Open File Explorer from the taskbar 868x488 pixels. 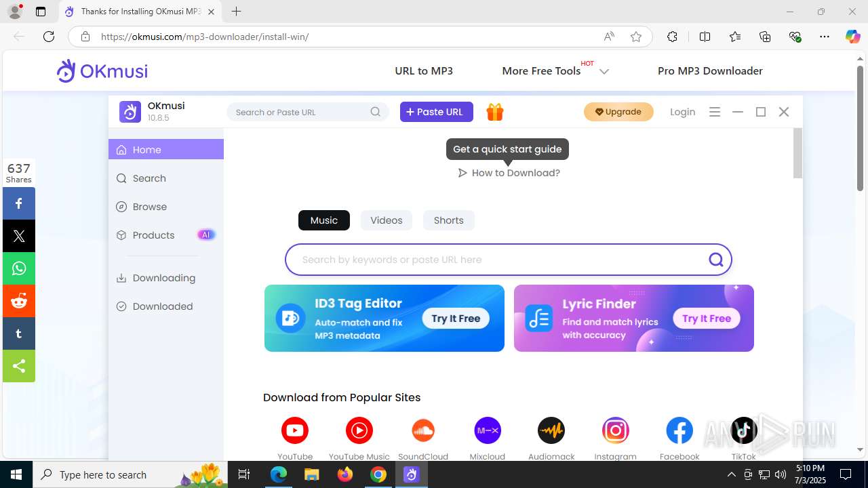pos(312,474)
